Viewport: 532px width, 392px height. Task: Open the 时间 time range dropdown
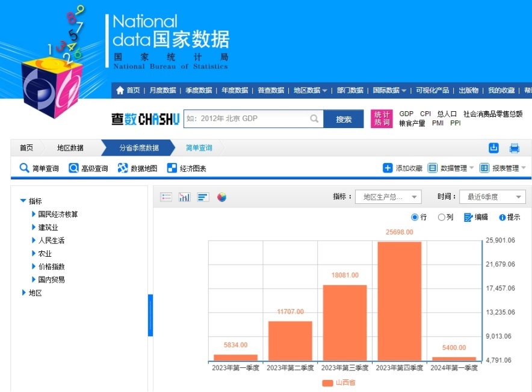click(x=492, y=197)
